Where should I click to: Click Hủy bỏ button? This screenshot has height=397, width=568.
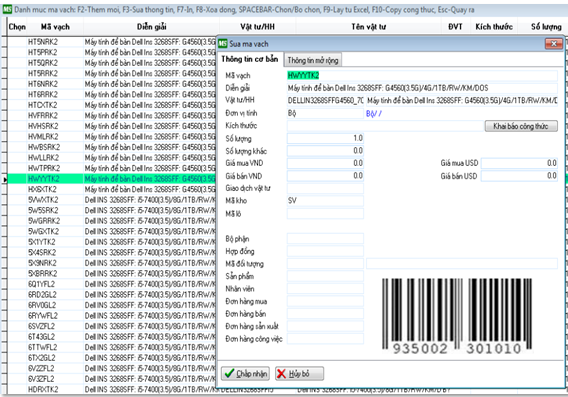[299, 373]
